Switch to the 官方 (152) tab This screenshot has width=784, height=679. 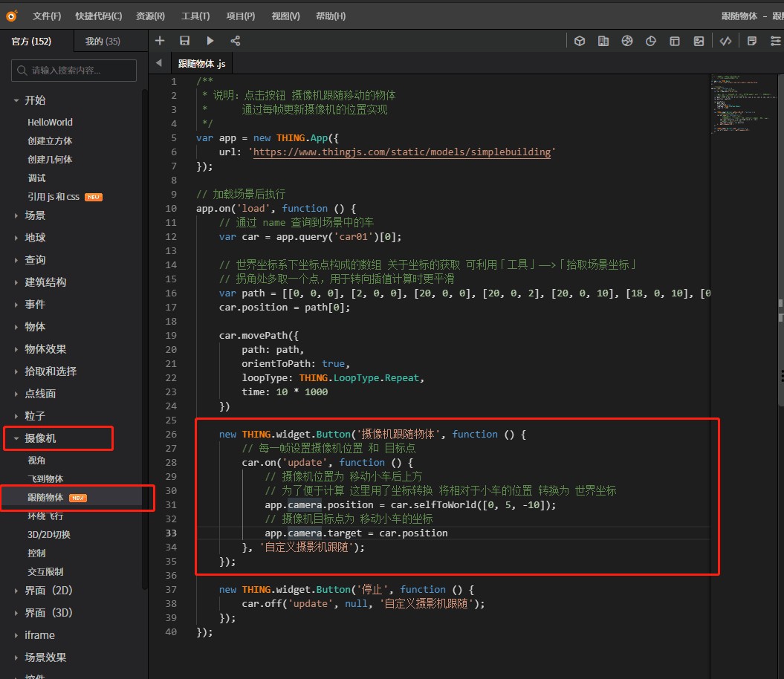(31, 41)
